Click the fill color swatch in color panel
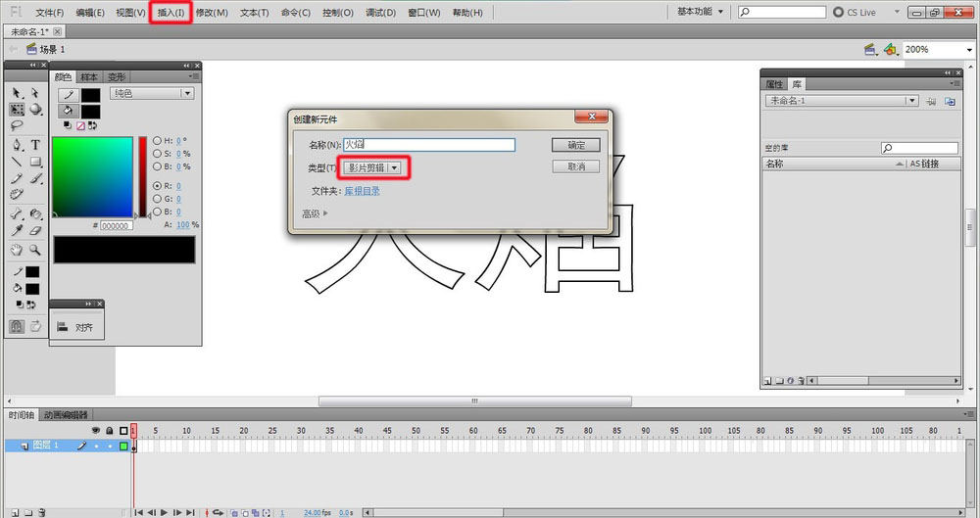Image resolution: width=980 pixels, height=518 pixels. (x=90, y=112)
